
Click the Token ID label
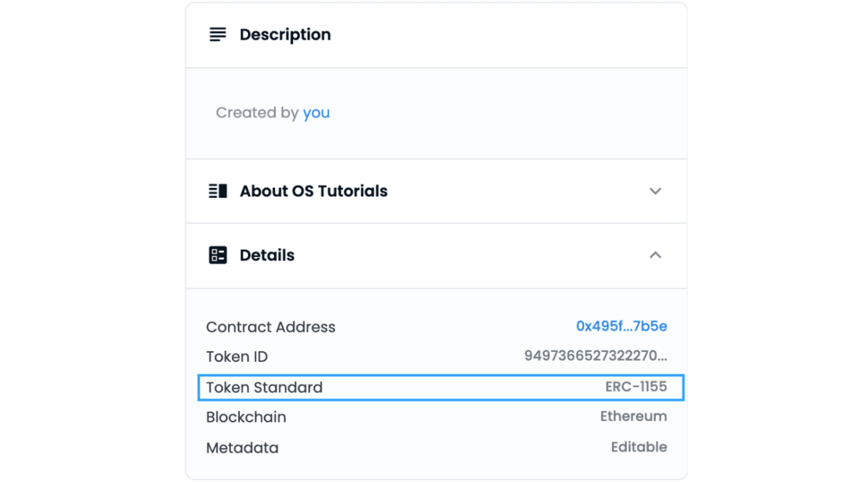pos(237,357)
